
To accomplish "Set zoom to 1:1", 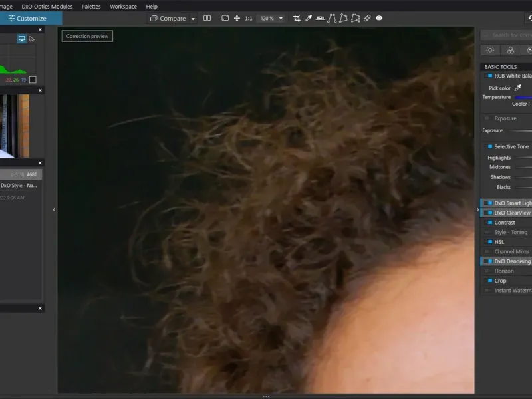I will click(x=249, y=19).
